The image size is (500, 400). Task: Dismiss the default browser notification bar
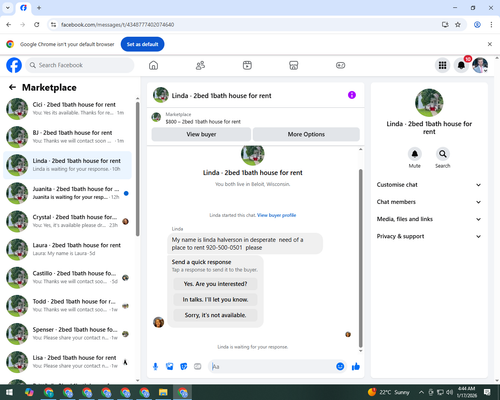coord(490,44)
